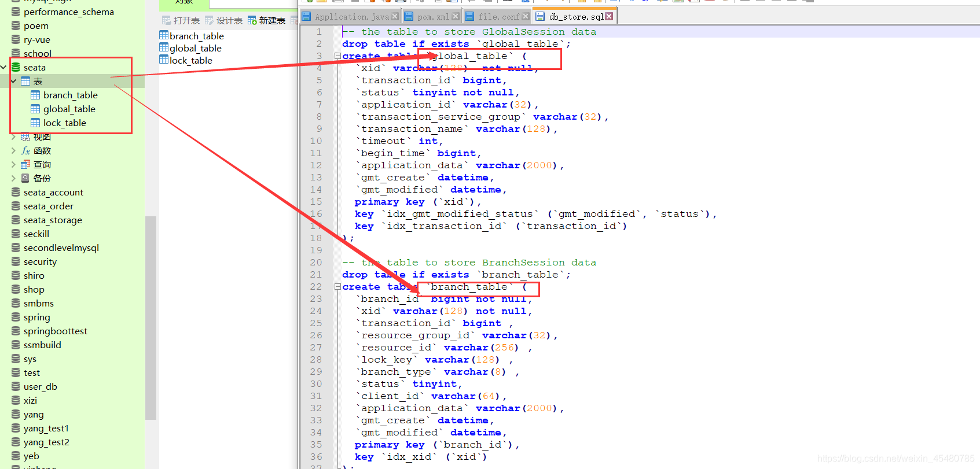Collapse the create global_table code fold
The image size is (980, 469).
click(337, 56)
